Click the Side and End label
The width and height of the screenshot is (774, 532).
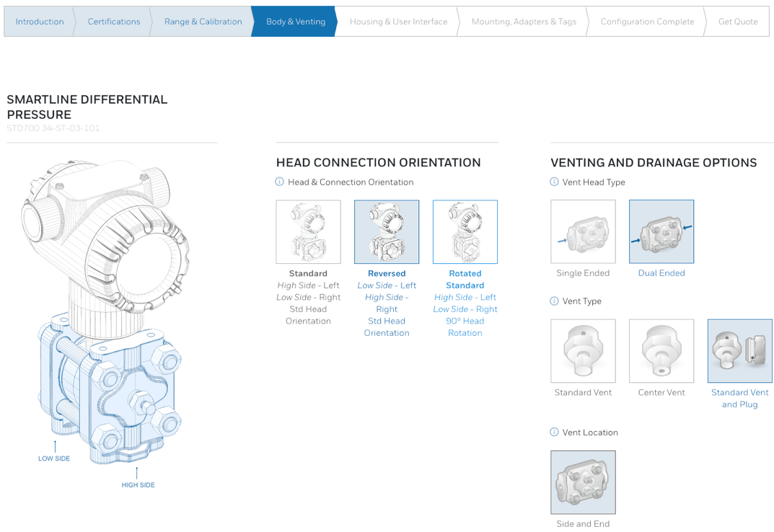583,523
